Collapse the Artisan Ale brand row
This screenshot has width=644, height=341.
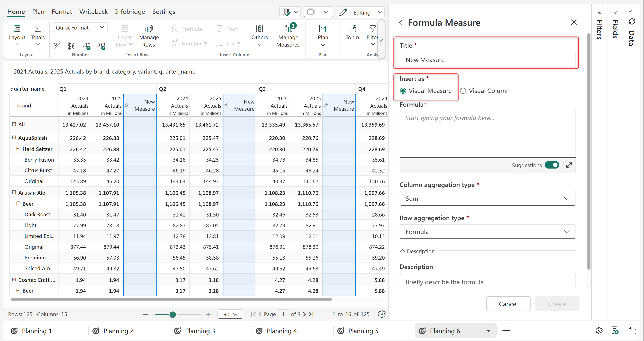14,192
